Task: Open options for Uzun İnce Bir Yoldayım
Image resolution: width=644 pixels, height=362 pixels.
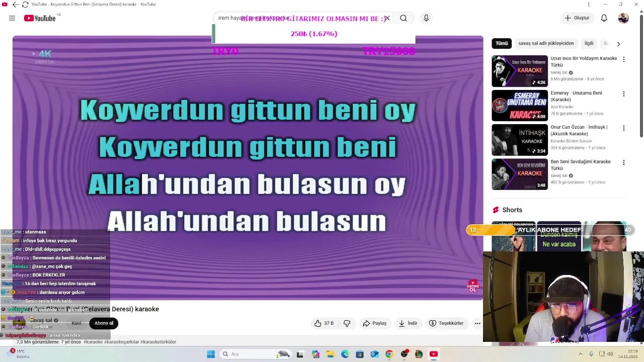Action: click(x=624, y=59)
